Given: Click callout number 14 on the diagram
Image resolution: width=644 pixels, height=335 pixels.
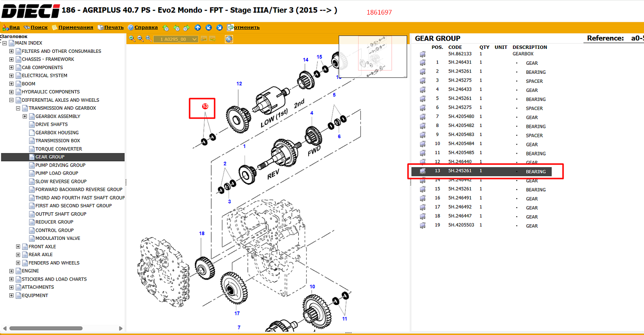Looking at the screenshot, I should [306, 60].
